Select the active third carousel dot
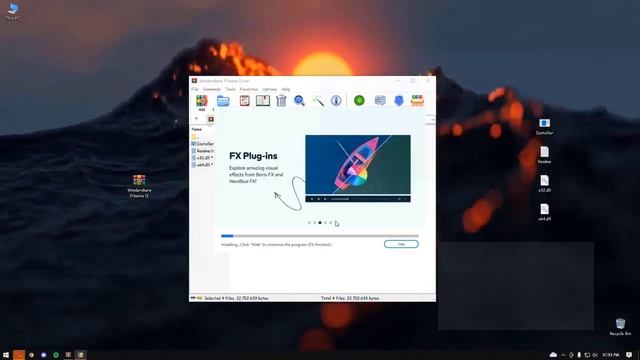Screen dimensions: 640x360 click(x=320, y=223)
